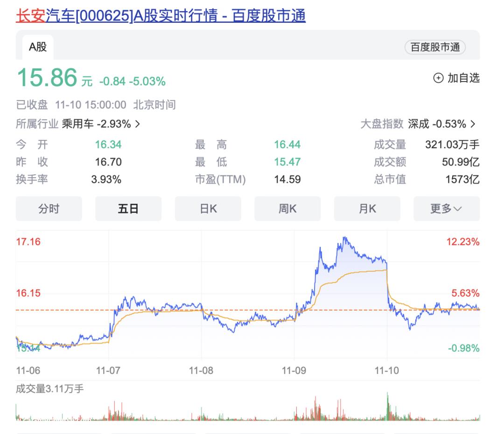The height and width of the screenshot is (434, 504).
Task: Click the 市盈(TTM) value 14.59
Action: (287, 179)
